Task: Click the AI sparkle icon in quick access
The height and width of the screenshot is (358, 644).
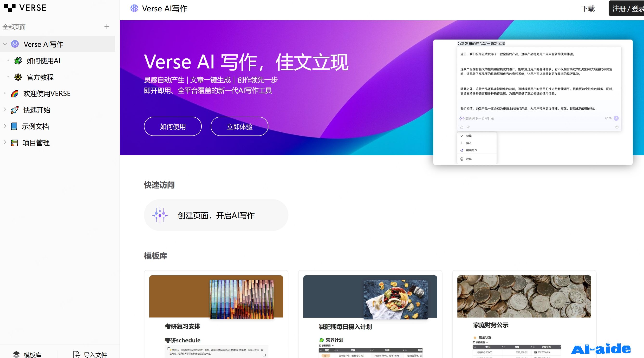Action: click(160, 215)
